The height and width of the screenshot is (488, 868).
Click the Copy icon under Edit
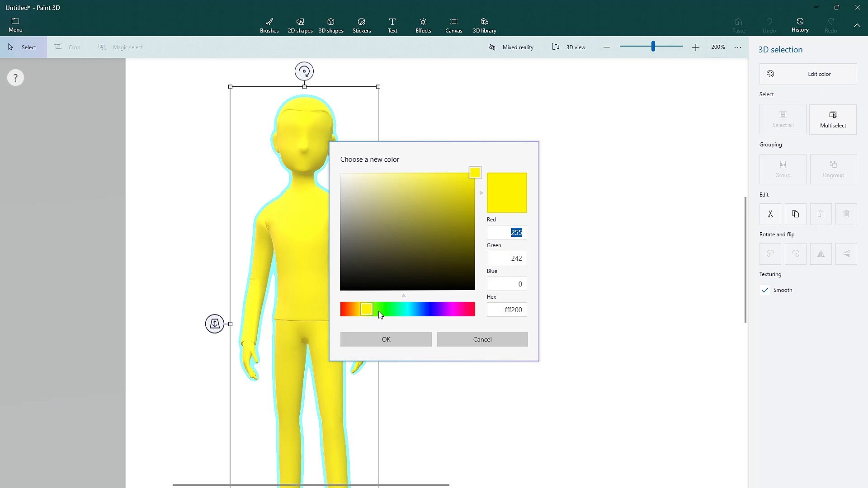(795, 214)
